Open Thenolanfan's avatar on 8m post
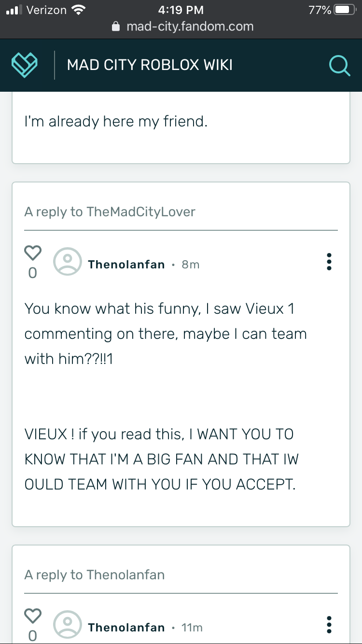The image size is (362, 644). tap(68, 262)
